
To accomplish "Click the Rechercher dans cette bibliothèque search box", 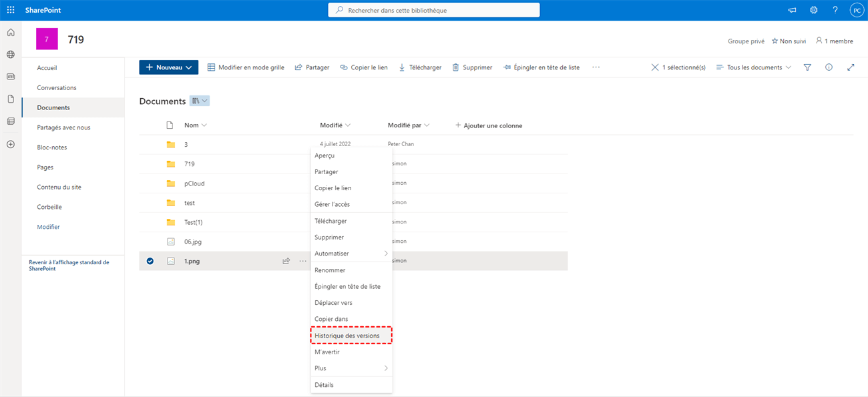I will point(434,10).
